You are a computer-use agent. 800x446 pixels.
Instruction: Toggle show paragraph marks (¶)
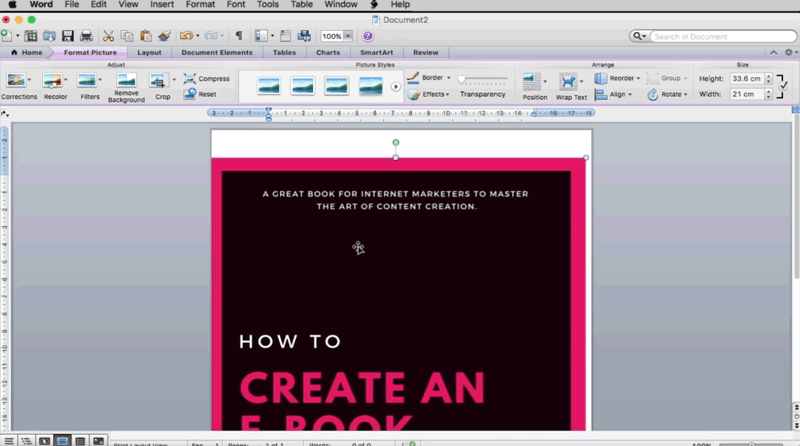coord(238,36)
